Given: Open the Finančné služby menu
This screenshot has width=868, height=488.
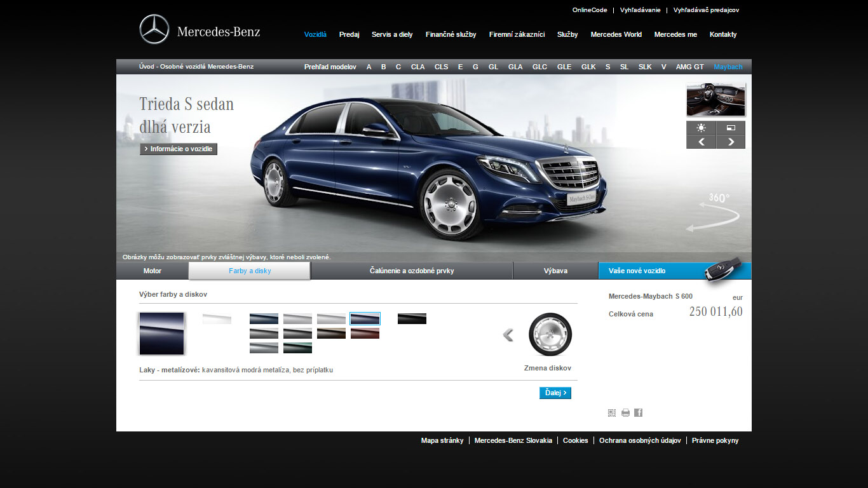Looking at the screenshot, I should [451, 34].
